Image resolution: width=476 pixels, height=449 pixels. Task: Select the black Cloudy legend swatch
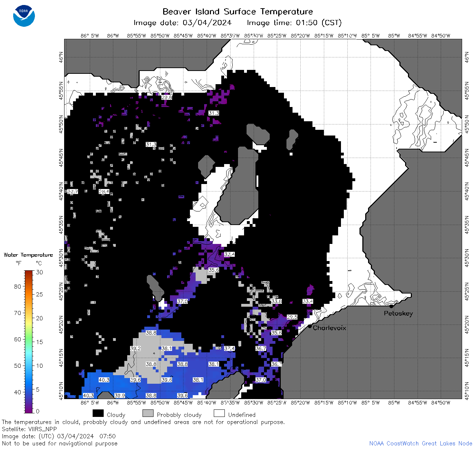pos(98,413)
